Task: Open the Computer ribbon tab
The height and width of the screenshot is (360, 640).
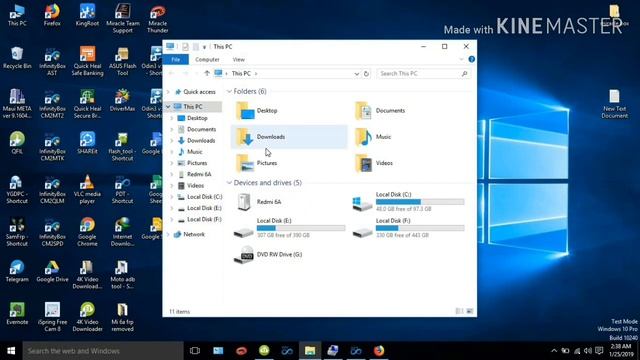Action: [x=207, y=60]
